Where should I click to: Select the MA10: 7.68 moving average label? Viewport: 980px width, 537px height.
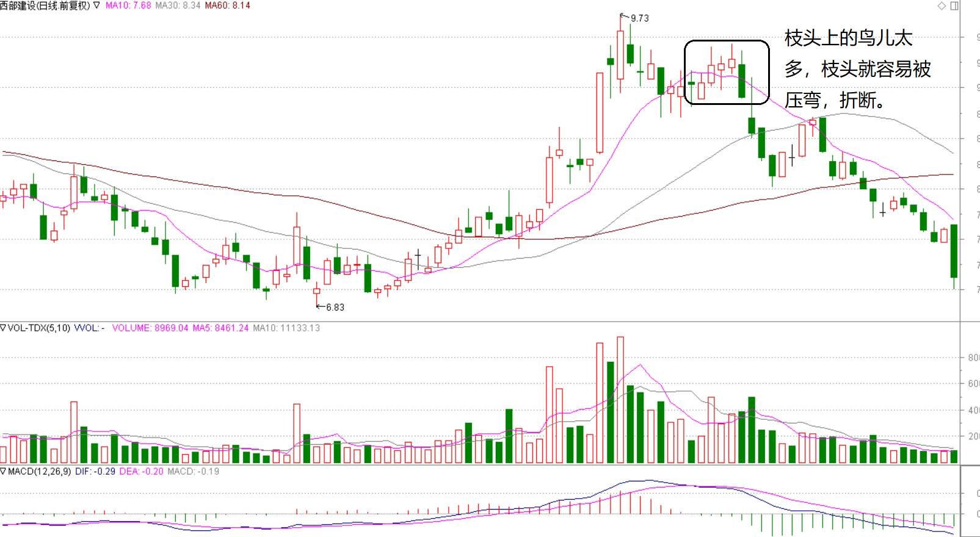click(x=128, y=5)
